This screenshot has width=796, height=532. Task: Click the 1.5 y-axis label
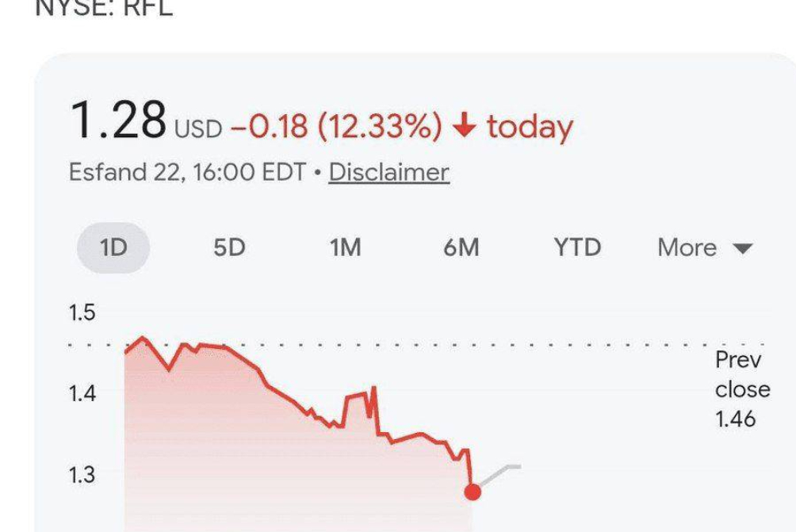81,312
